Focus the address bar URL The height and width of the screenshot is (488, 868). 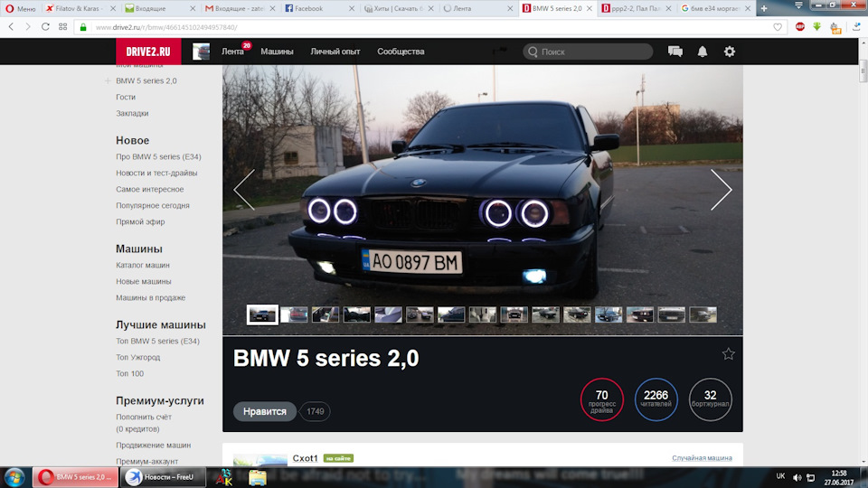432,26
